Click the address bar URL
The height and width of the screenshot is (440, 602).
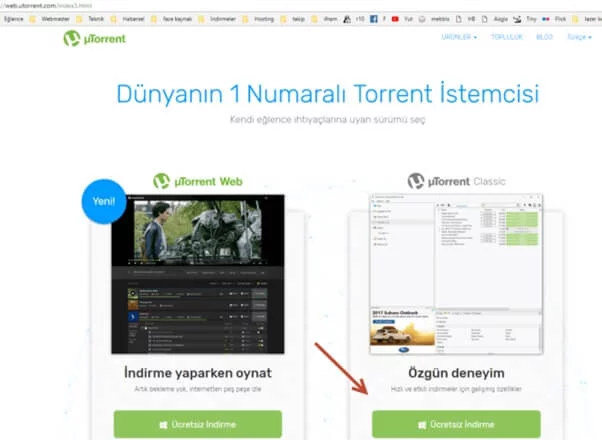47,5
